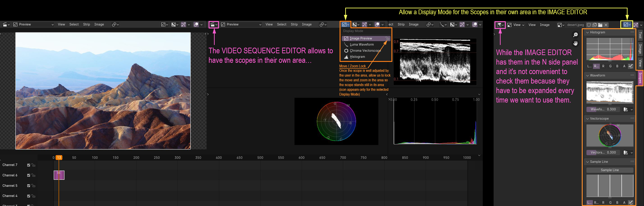Click Sample Line show line curve icon

[631, 202]
